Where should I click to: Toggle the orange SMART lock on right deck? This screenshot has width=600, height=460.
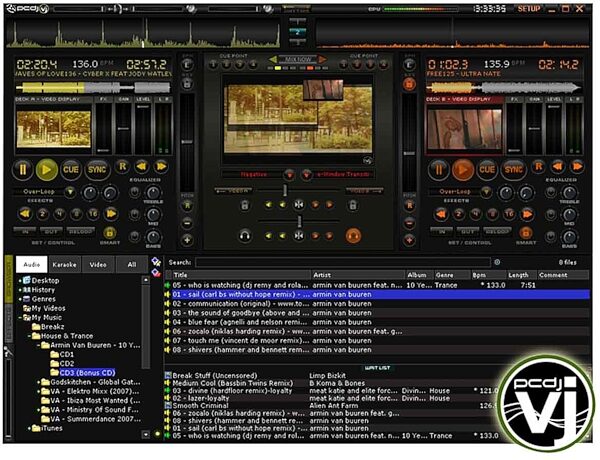point(525,232)
